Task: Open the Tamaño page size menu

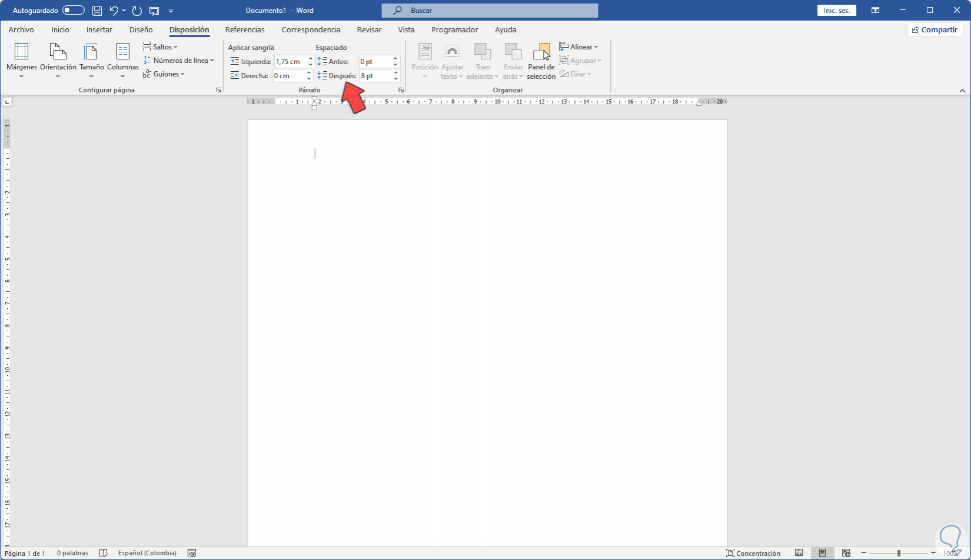Action: coord(91,61)
